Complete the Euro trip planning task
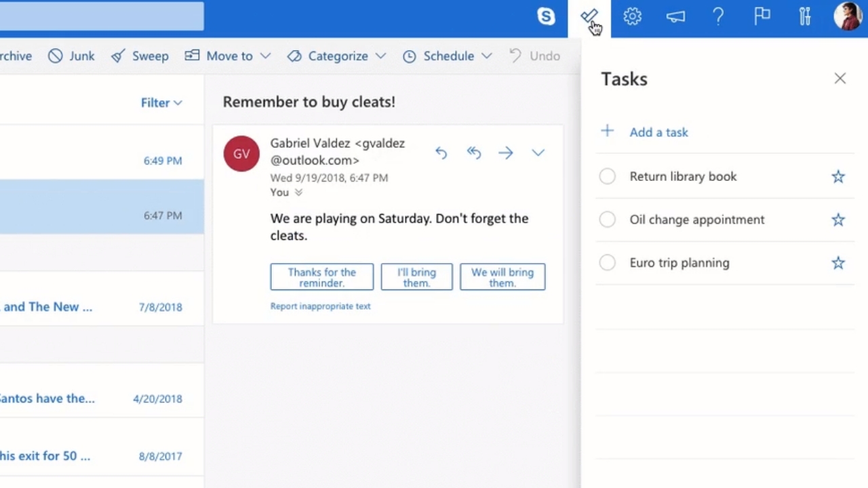The width and height of the screenshot is (868, 488). pyautogui.click(x=607, y=263)
